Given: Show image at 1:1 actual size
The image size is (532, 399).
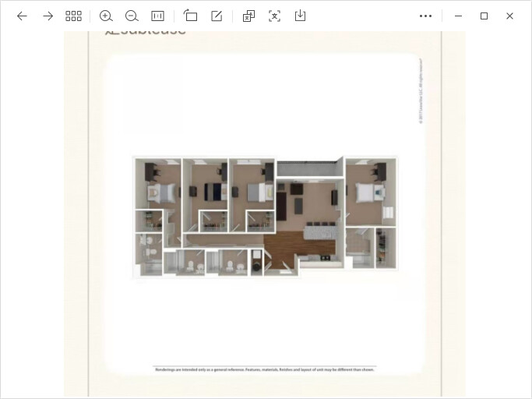Looking at the screenshot, I should [x=157, y=16].
